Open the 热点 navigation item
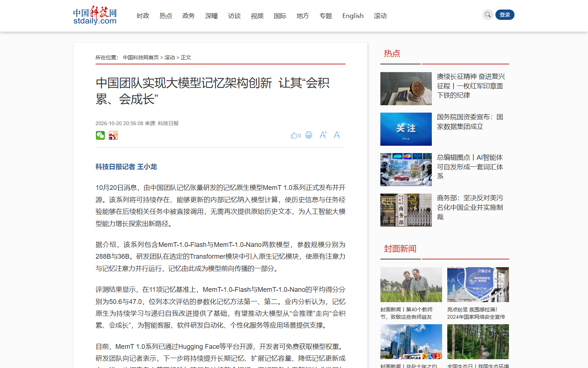The image size is (588, 368). click(166, 16)
